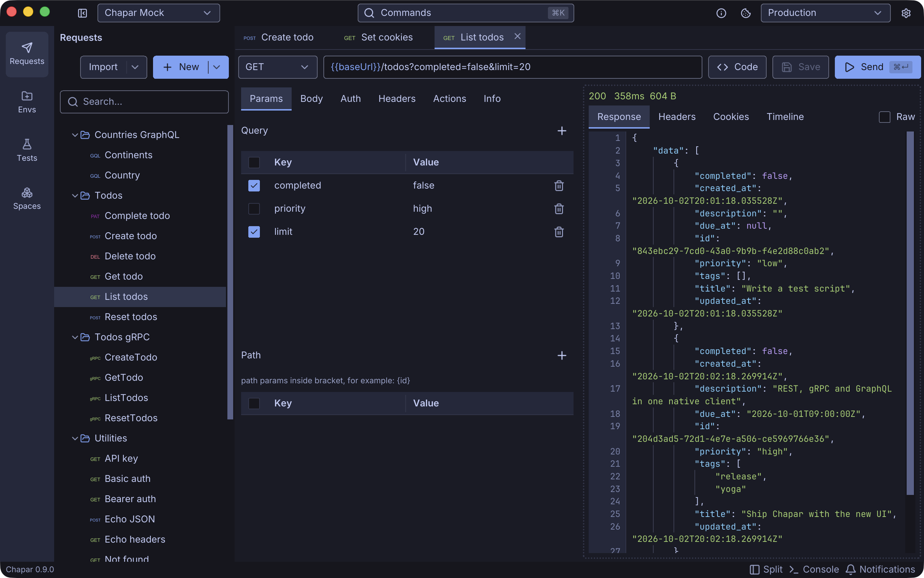Open the Envs sidebar section
The height and width of the screenshot is (578, 924).
27,102
